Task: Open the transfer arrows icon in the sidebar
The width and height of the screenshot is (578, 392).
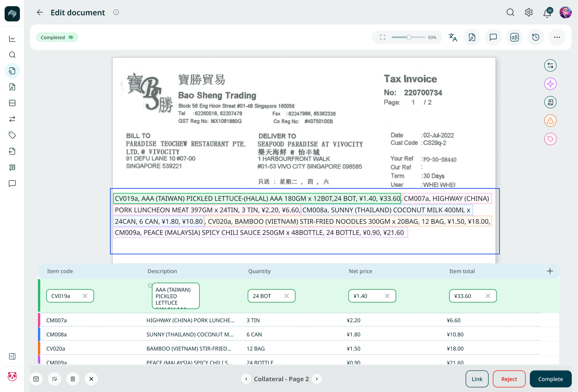Action: pyautogui.click(x=12, y=119)
